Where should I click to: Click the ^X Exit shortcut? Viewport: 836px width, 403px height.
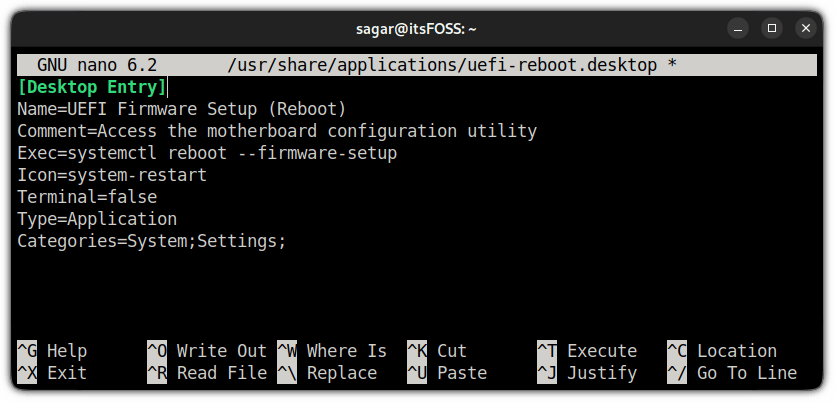(x=52, y=373)
